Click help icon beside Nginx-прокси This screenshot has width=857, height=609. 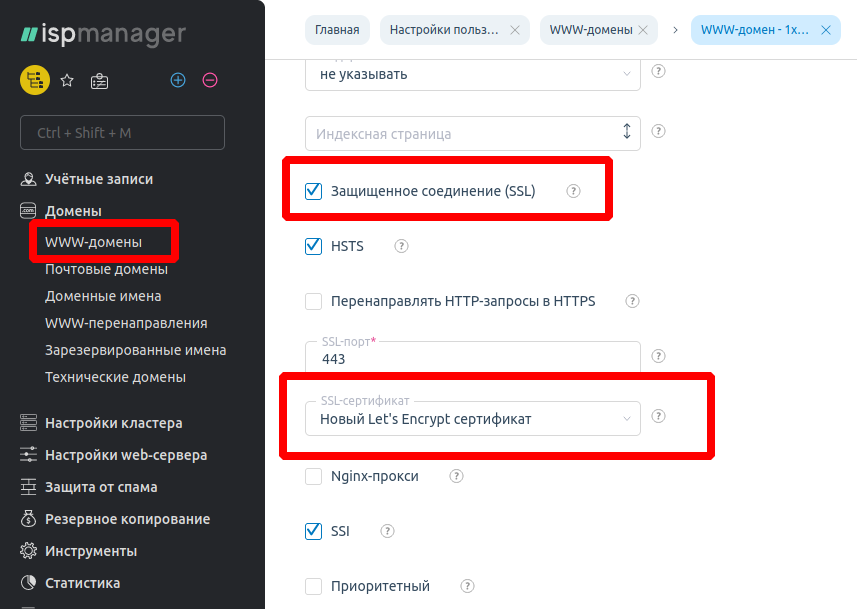click(x=457, y=476)
